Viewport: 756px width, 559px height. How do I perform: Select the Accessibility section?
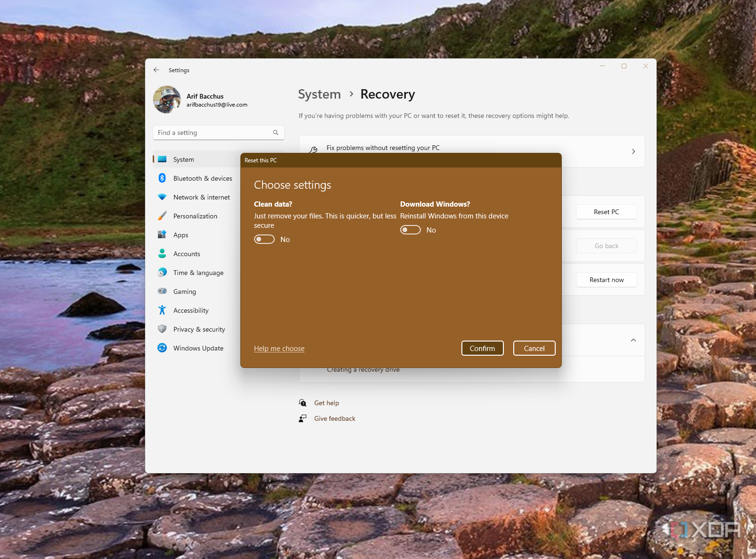[191, 310]
